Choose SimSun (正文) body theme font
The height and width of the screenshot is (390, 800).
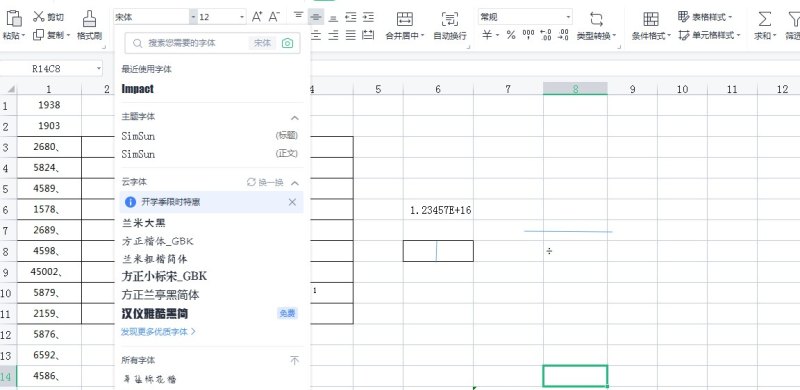point(209,154)
